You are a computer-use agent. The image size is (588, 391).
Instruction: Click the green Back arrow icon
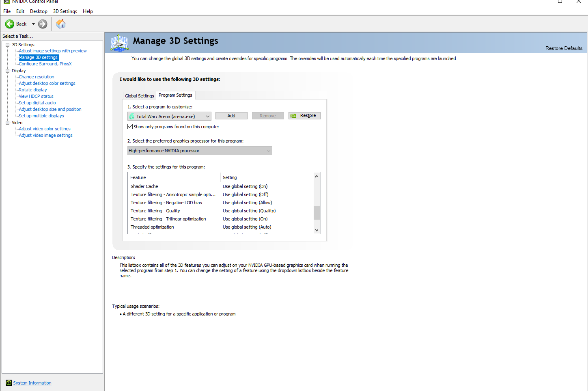click(10, 24)
